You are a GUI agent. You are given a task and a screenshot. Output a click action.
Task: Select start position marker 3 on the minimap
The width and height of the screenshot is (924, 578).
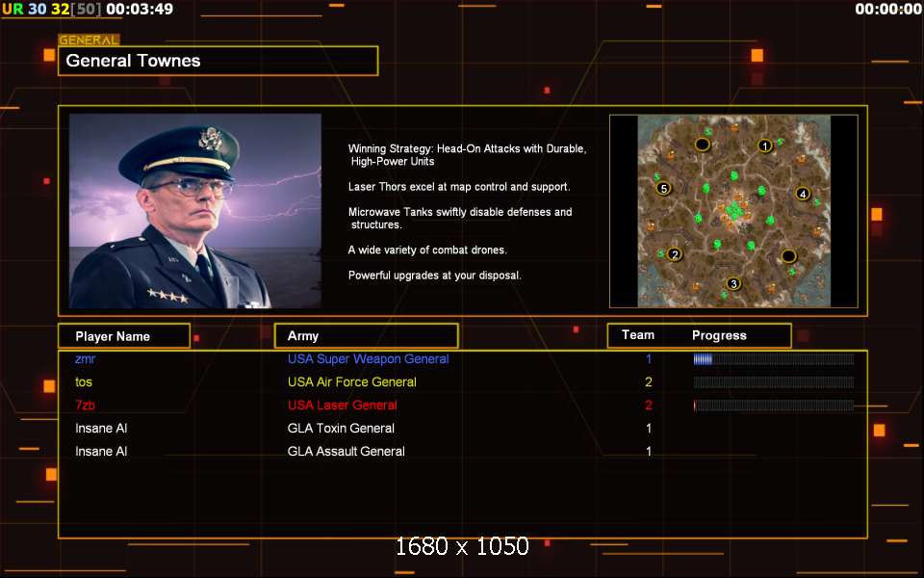point(733,283)
